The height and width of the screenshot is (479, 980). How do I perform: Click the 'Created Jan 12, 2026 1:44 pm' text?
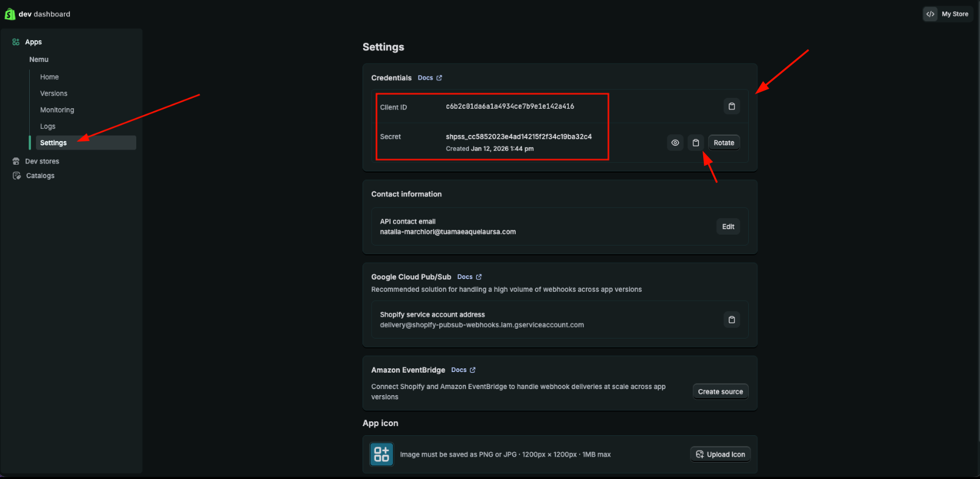coord(490,148)
